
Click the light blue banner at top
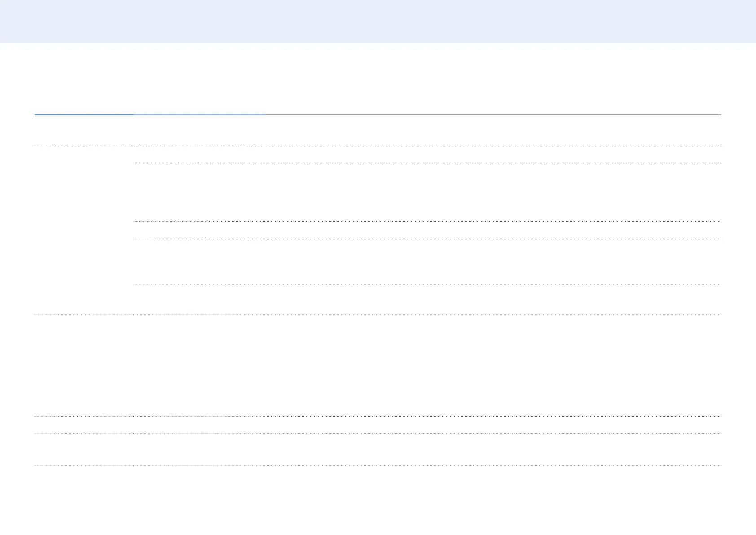pyautogui.click(x=378, y=21)
